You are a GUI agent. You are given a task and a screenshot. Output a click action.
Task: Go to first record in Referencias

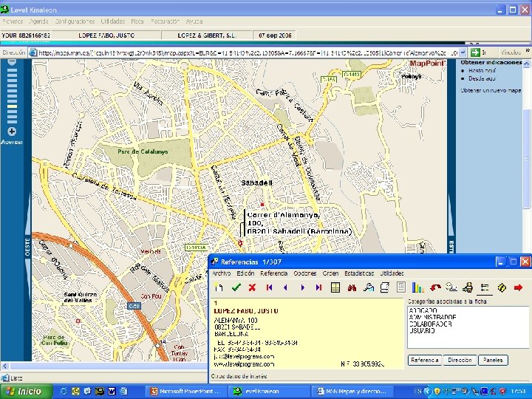tap(269, 287)
